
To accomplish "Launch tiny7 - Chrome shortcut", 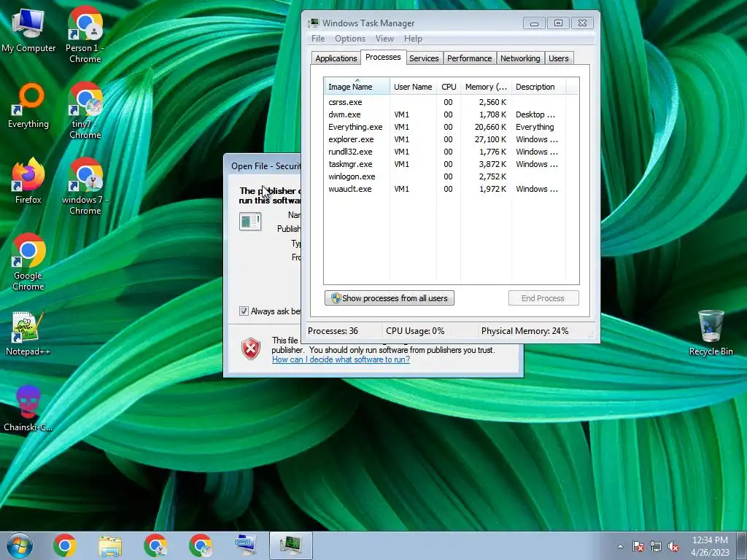I will coord(85,111).
